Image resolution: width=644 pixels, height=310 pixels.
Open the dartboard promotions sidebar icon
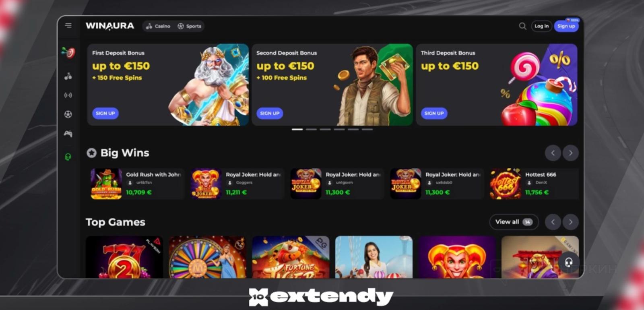pyautogui.click(x=68, y=52)
